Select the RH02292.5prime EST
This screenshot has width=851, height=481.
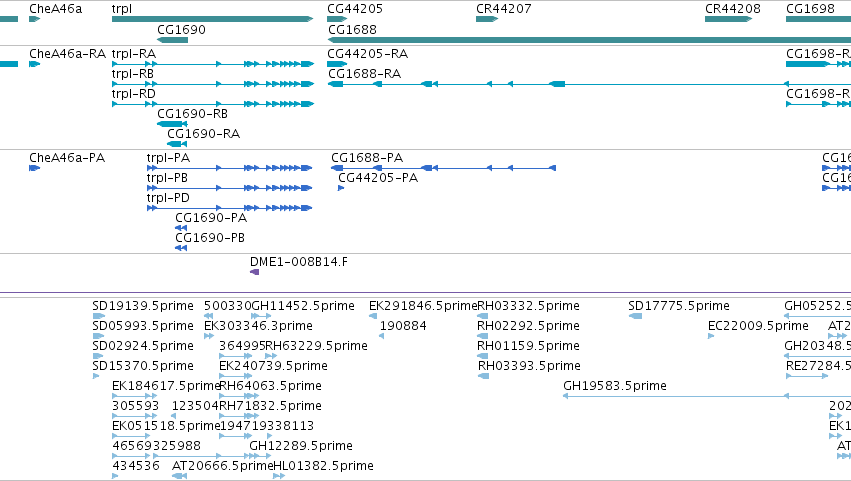(482, 336)
